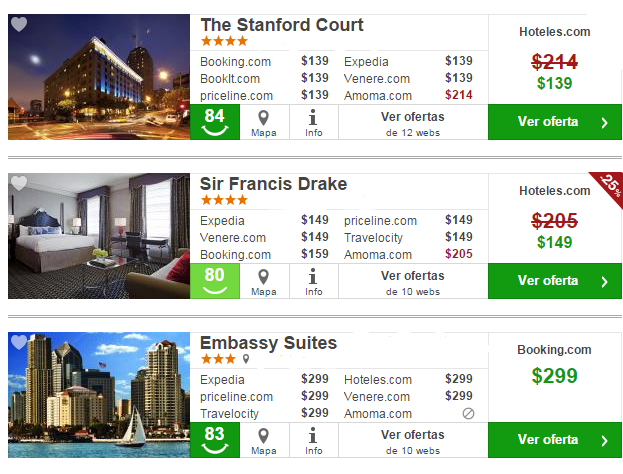Image resolution: width=623 pixels, height=474 pixels.
Task: Open Mapa pin for Embassy Suites
Action: [264, 440]
